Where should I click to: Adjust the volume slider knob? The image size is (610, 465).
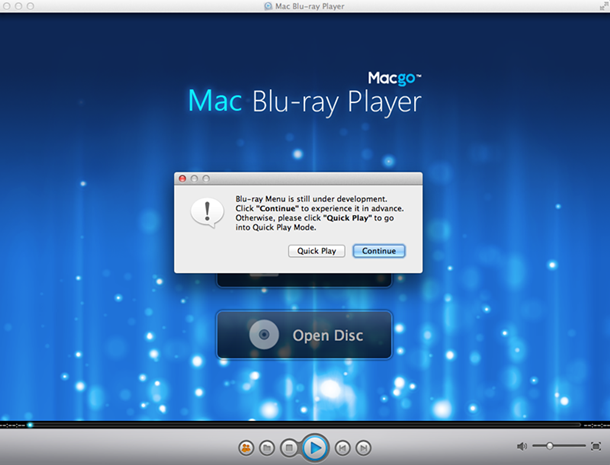click(549, 446)
